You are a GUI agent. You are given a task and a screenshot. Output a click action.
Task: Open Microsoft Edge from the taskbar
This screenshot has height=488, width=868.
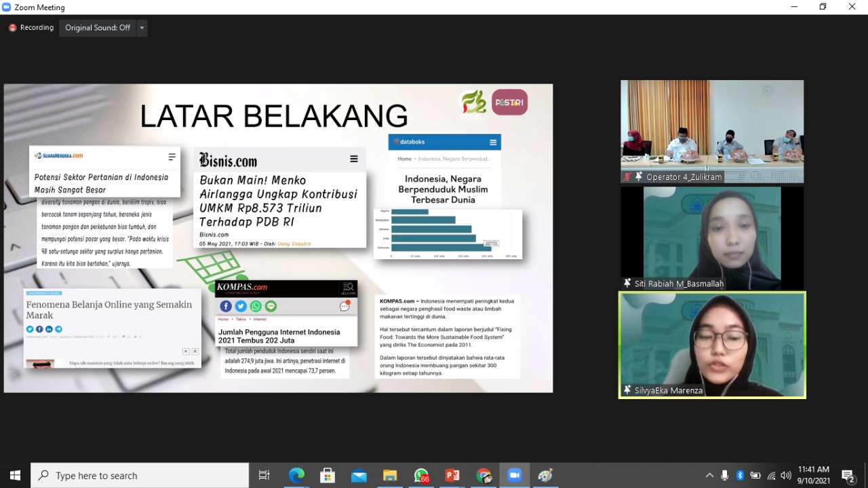pyautogui.click(x=296, y=476)
